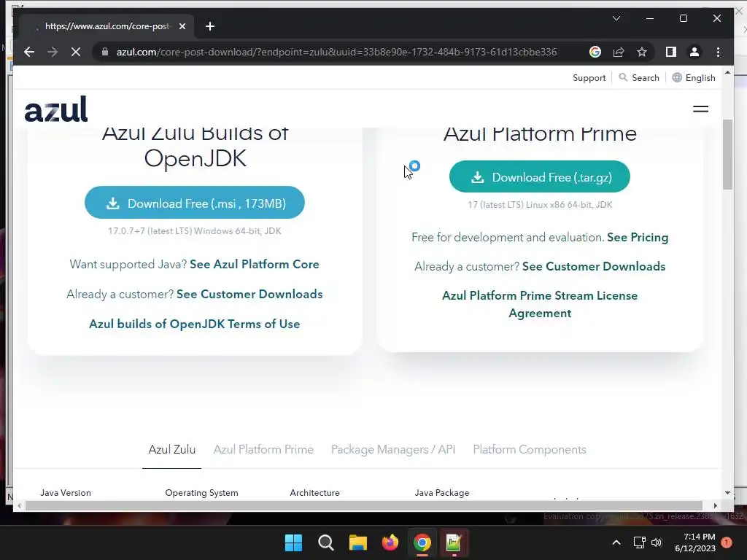Screen dimensions: 747x560
Task: Download Free .msi 173MB installer
Action: click(x=194, y=203)
